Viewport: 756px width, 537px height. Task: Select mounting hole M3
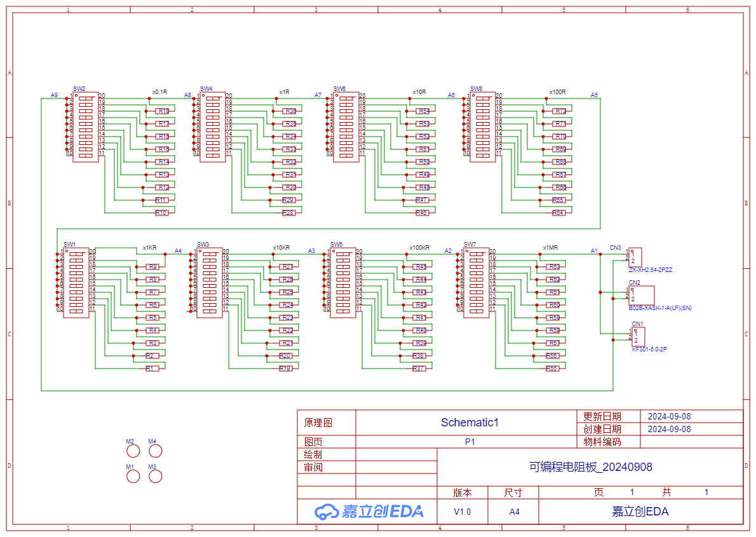point(155,476)
